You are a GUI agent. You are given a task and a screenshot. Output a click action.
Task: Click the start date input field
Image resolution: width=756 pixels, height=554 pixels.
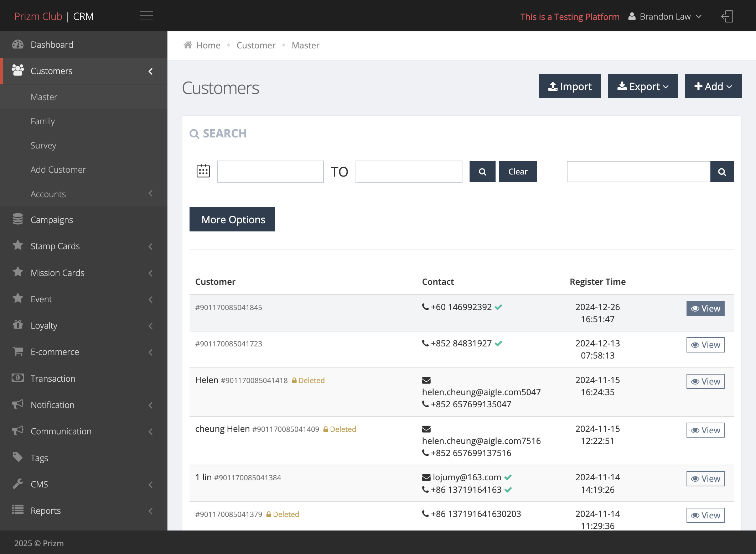point(270,172)
